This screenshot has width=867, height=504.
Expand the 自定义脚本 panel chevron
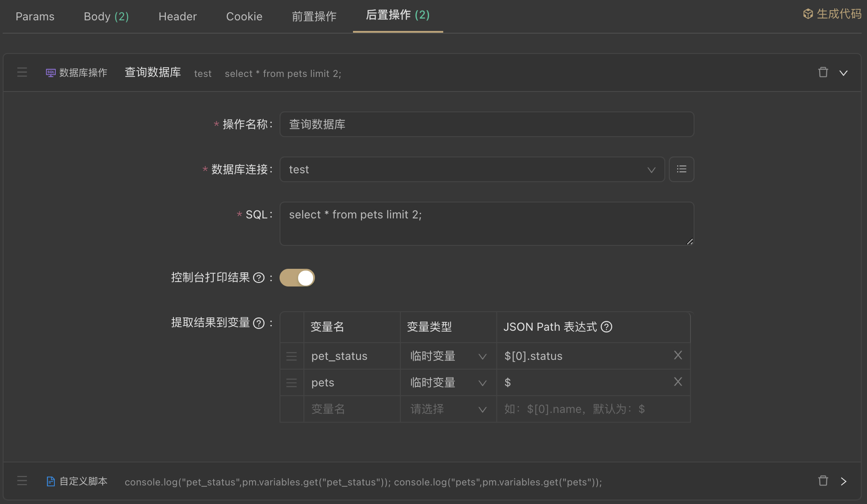[844, 481]
